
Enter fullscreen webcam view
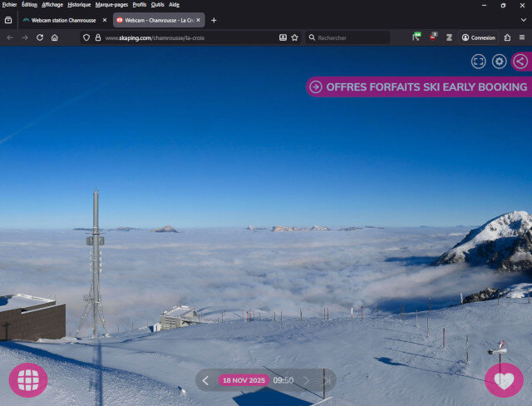[x=479, y=62]
